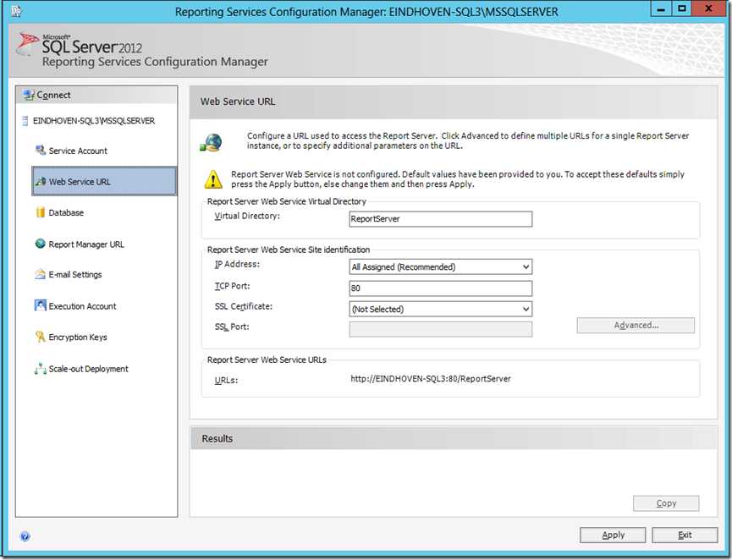Click the E-mail Settings envelope icon
732x560 pixels.
coord(41,274)
